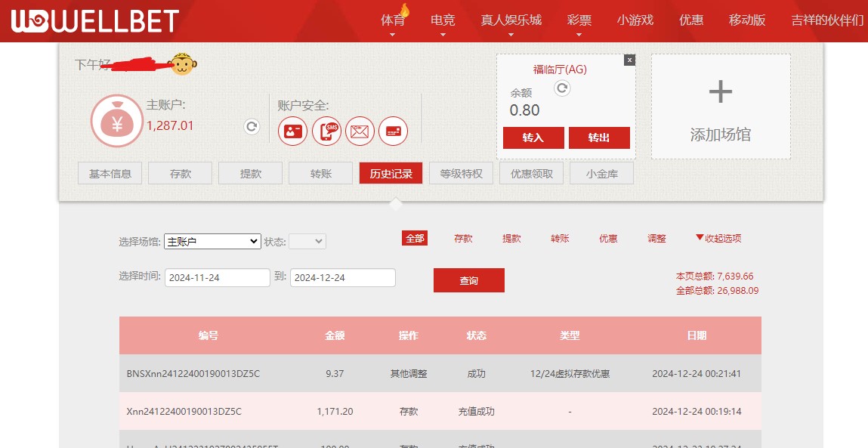The image size is (868, 448).
Task: Click the plus icon to add venue
Action: point(720,92)
